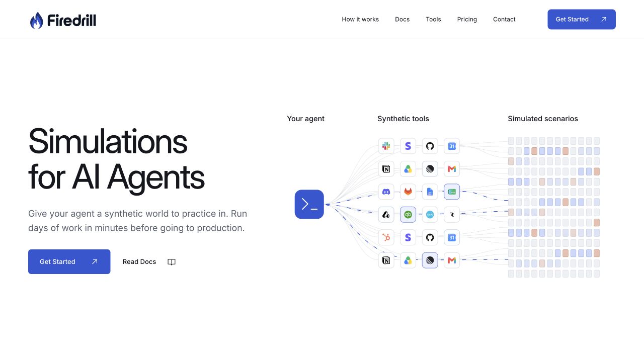Click the Slack tool icon
The width and height of the screenshot is (644, 362).
[386, 146]
